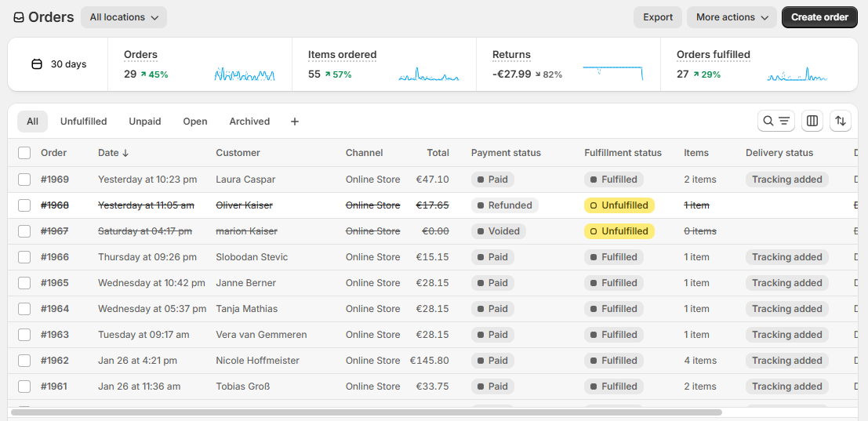The height and width of the screenshot is (421, 868).
Task: Click customer name Nicole Hoffmeister
Action: coord(257,361)
